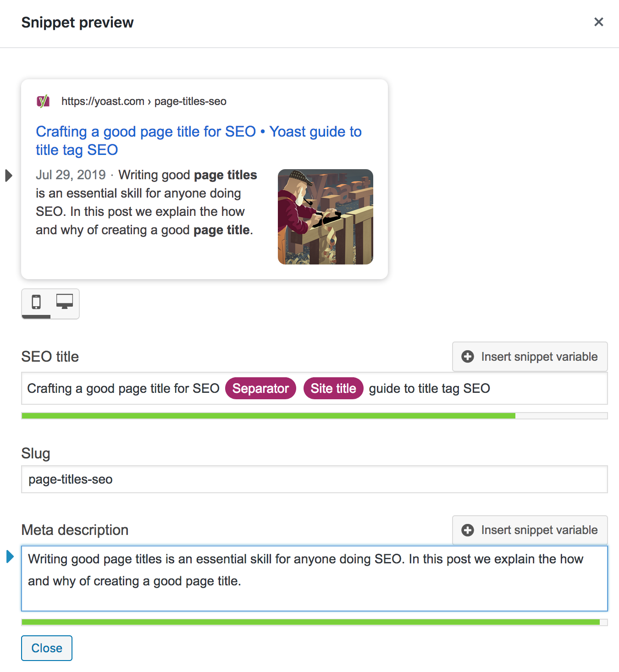Click the green SEO title length bar
The height and width of the screenshot is (672, 619).
point(268,415)
